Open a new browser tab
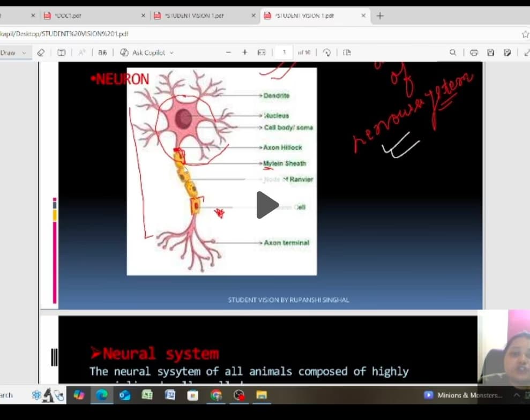This screenshot has width=530, height=420. pyautogui.click(x=380, y=16)
